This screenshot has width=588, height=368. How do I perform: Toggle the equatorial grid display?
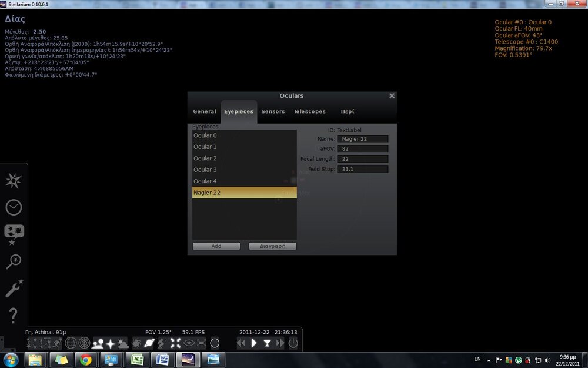point(71,343)
